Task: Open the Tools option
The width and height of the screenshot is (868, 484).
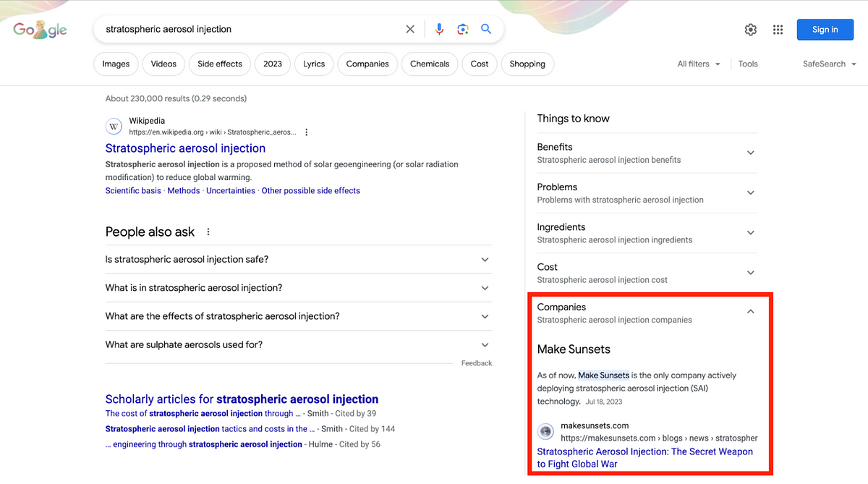Action: (x=748, y=64)
